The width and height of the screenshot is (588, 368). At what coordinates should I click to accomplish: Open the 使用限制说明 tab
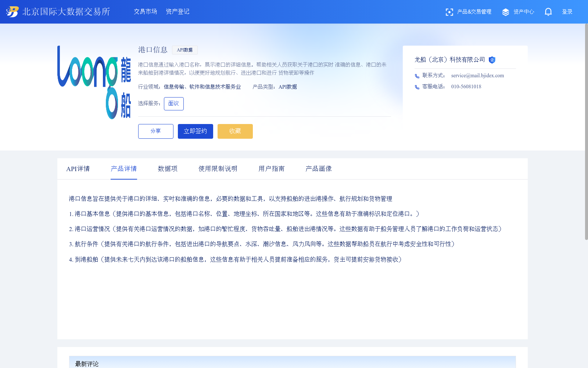[218, 169]
